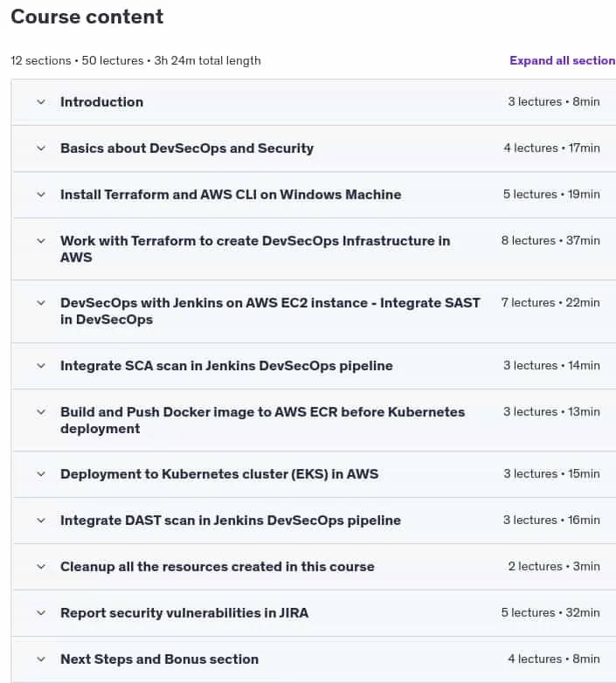Expand Next Steps and Bonus section chevron
The image size is (616, 683).
click(x=41, y=659)
